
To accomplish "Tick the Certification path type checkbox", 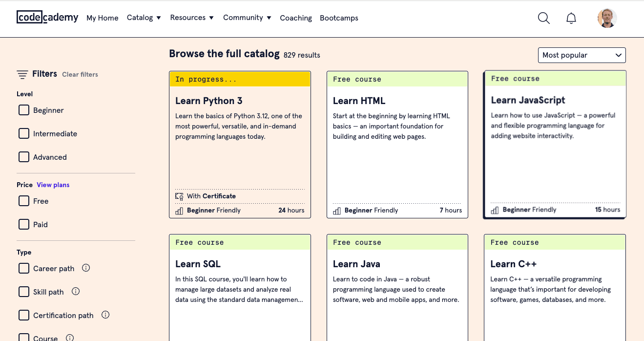I will (24, 315).
